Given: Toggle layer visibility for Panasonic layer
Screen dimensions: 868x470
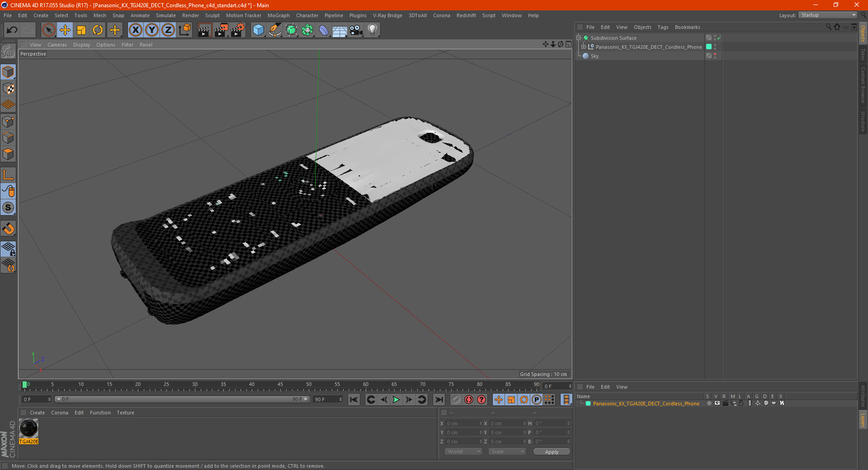Looking at the screenshot, I should click(717, 403).
